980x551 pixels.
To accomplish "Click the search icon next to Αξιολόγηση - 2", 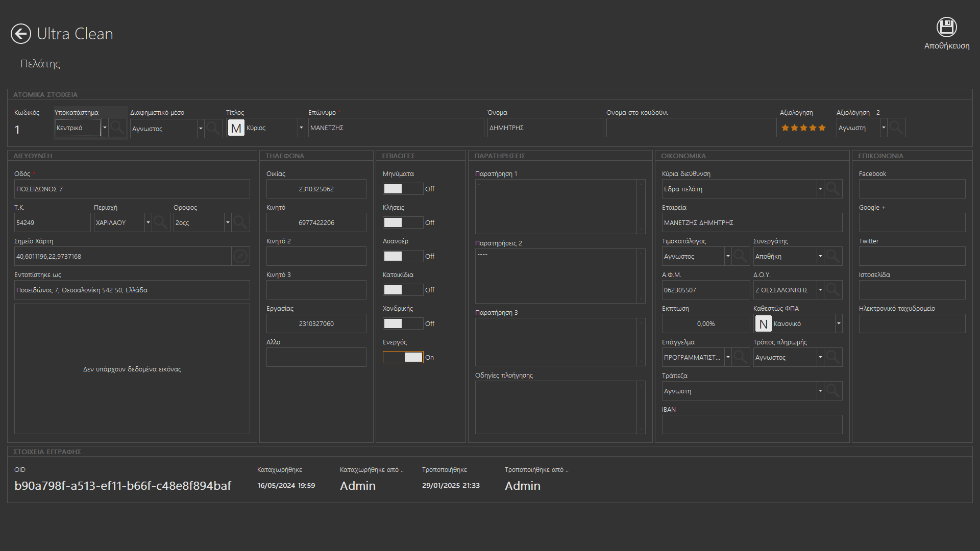I will pyautogui.click(x=896, y=128).
